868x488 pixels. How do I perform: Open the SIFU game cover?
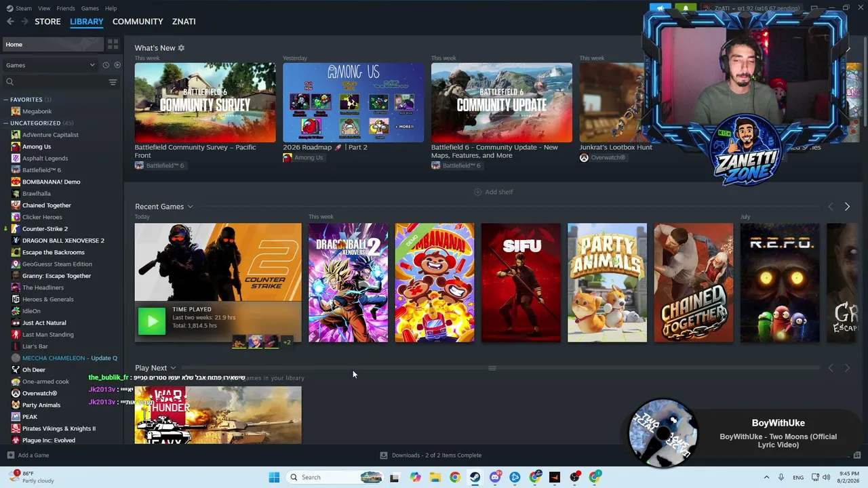tap(521, 283)
